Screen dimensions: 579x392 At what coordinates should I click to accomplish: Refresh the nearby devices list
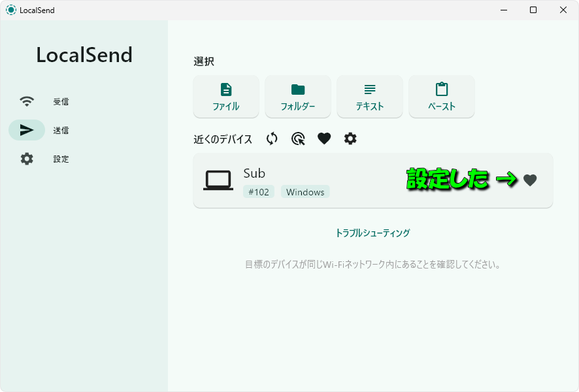click(272, 139)
